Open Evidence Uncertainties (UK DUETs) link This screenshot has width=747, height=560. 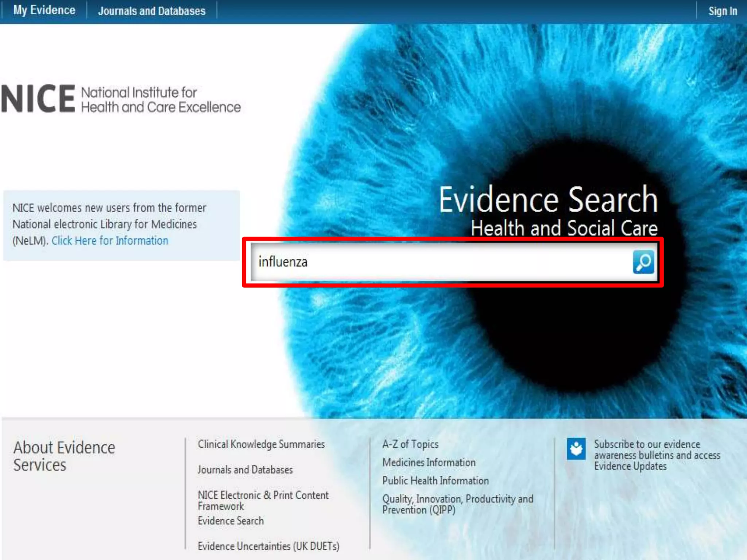pyautogui.click(x=268, y=546)
